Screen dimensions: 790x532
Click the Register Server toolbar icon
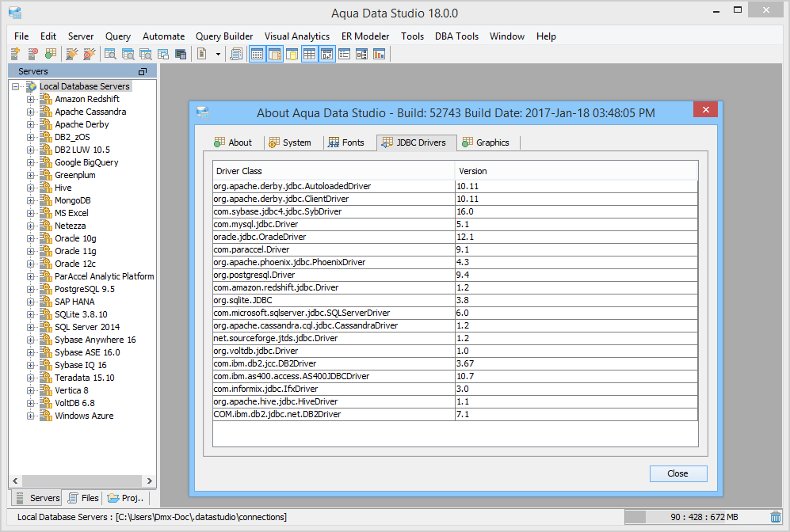point(15,54)
